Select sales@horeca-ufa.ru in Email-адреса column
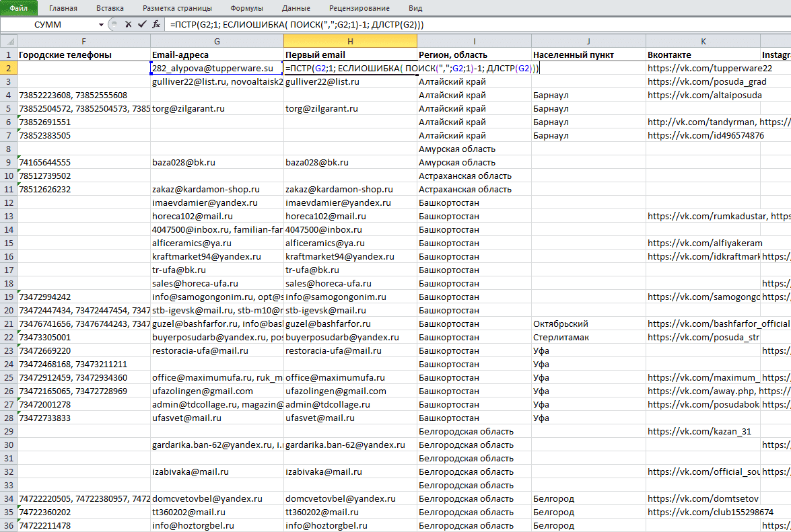The width and height of the screenshot is (791, 532). tap(217, 283)
